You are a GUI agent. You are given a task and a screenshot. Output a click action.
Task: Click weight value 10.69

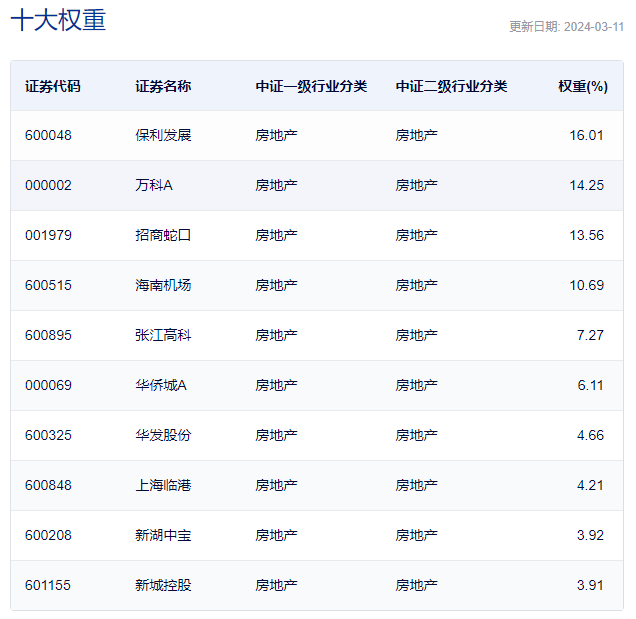pos(587,286)
